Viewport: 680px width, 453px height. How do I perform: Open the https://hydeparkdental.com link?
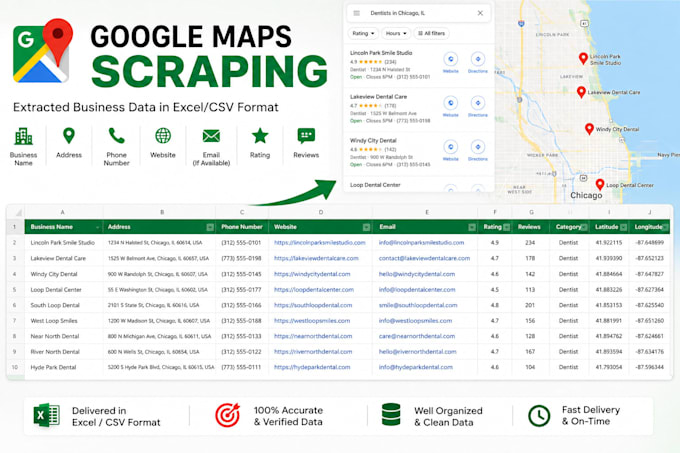point(312,367)
